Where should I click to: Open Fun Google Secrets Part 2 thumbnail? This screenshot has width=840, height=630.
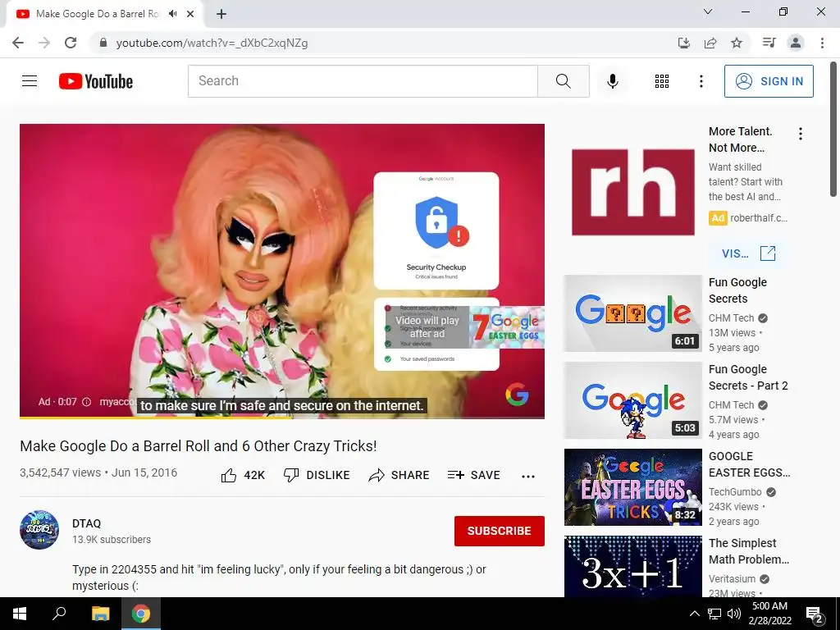coord(632,400)
